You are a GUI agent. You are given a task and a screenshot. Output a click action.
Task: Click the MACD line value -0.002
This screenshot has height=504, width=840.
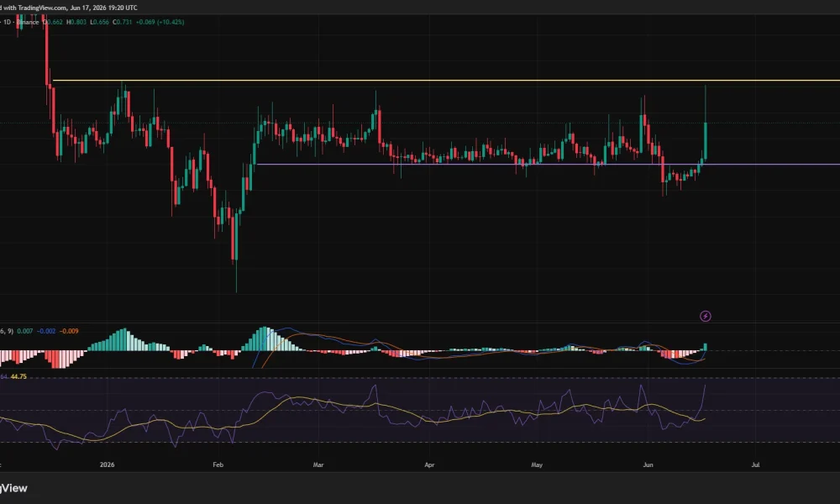[46, 331]
